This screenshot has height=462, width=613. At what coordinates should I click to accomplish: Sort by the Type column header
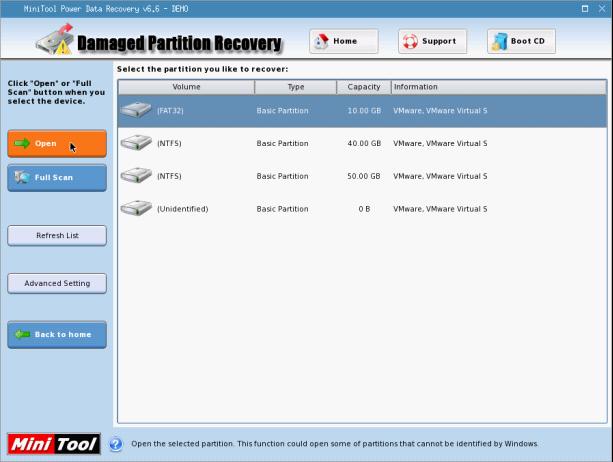pos(296,87)
